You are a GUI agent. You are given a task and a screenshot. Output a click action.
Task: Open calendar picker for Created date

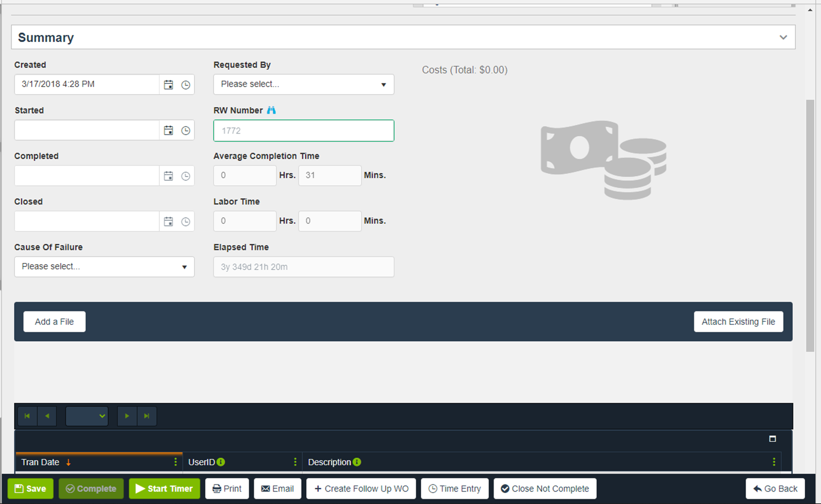[x=168, y=85]
